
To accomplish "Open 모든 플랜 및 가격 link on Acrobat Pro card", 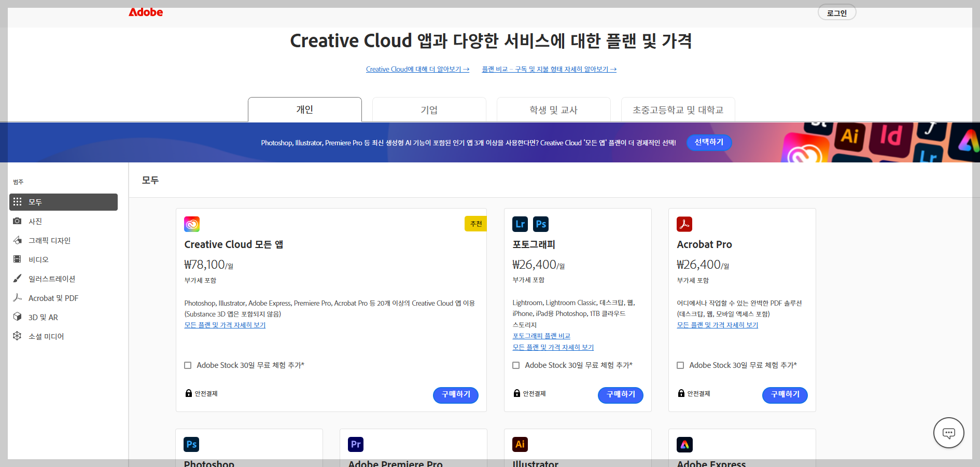I will point(718,325).
